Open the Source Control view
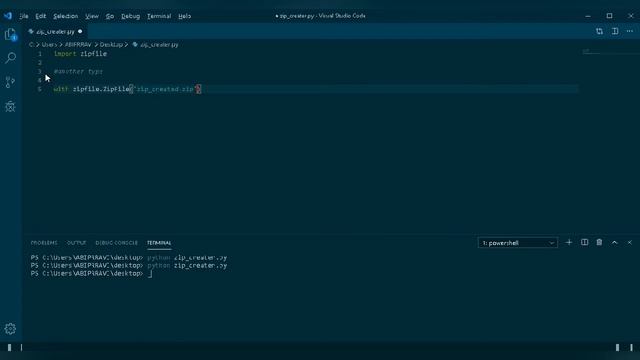Image resolution: width=640 pixels, height=360 pixels. (11, 82)
